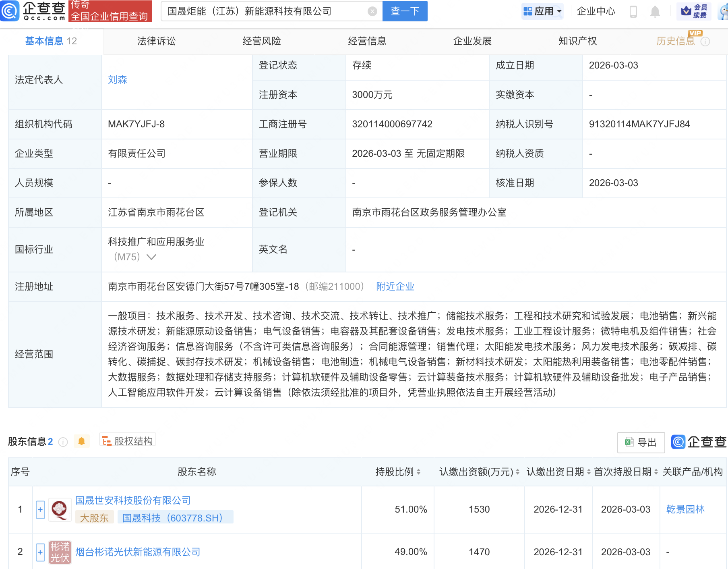
Task: Open the 股权结构 equity structure panel
Action: [x=128, y=440]
